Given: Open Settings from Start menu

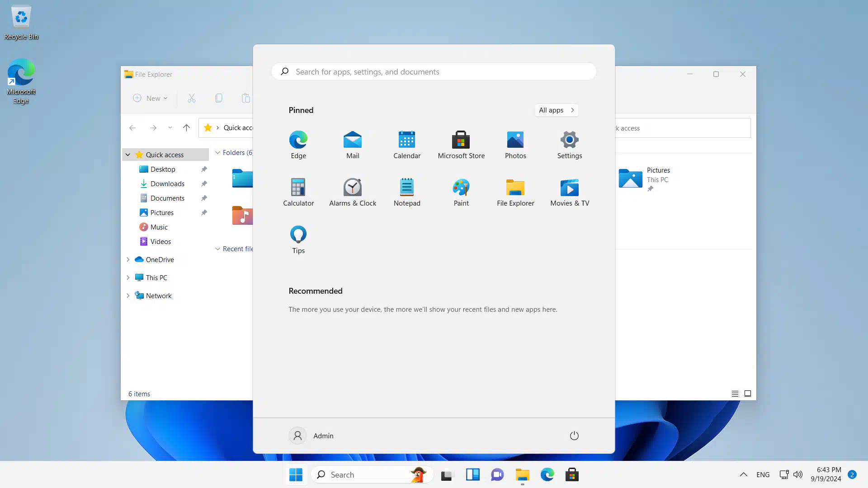Looking at the screenshot, I should pyautogui.click(x=570, y=145).
